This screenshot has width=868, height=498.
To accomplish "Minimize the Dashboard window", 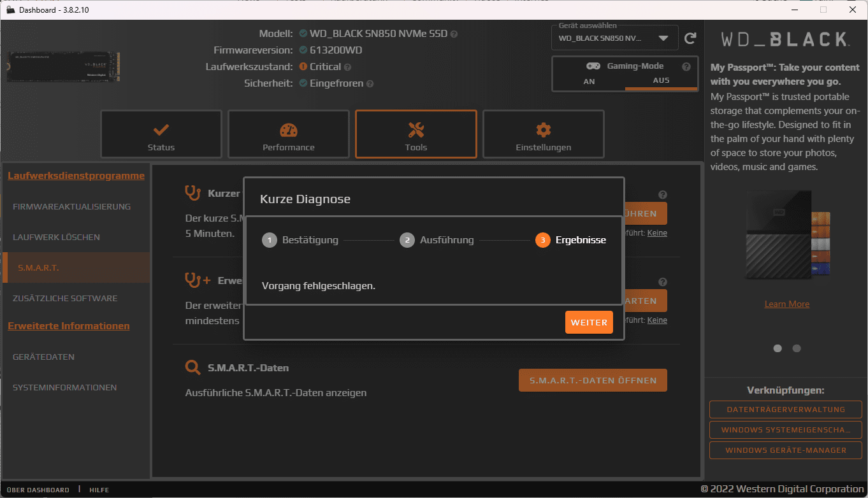I will point(794,10).
